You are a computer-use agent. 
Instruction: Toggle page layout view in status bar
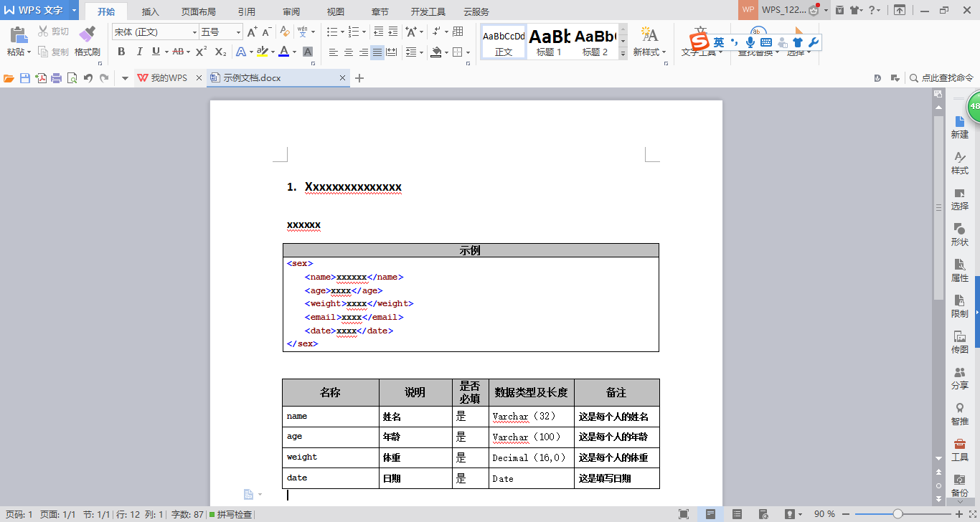coord(710,514)
